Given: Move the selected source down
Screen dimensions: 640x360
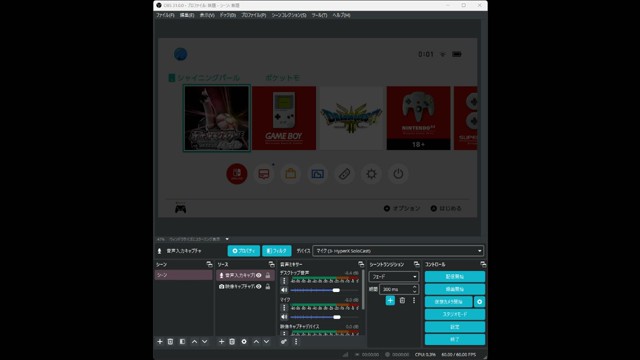Looking at the screenshot, I should 266,342.
